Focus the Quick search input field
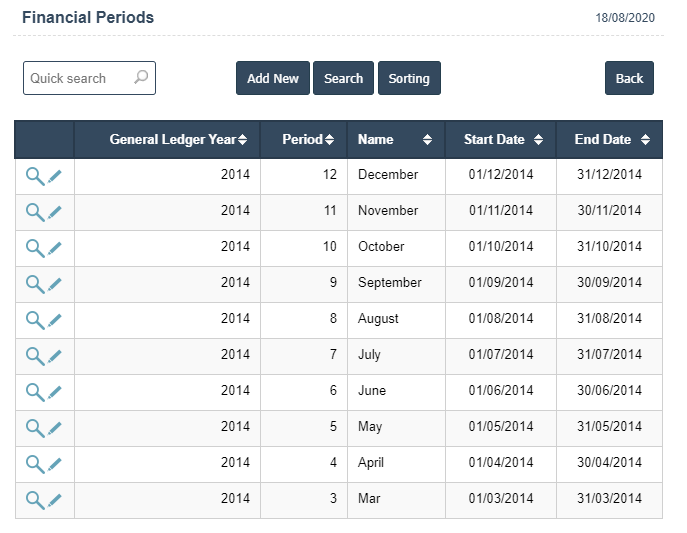The width and height of the screenshot is (687, 533). click(78, 78)
